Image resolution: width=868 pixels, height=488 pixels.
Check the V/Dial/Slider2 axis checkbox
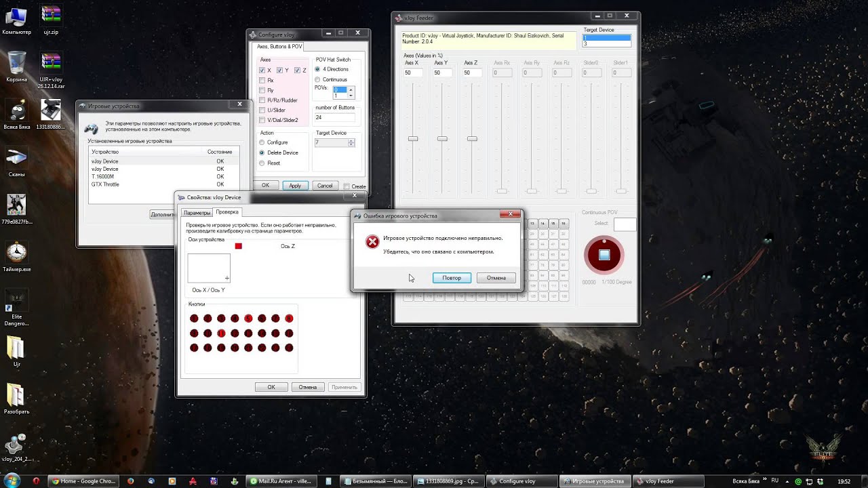262,120
